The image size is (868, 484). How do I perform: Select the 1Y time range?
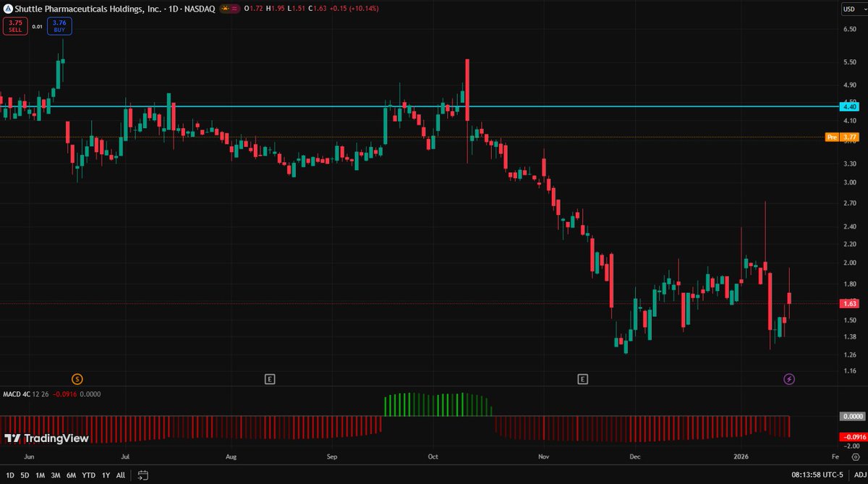coord(106,475)
